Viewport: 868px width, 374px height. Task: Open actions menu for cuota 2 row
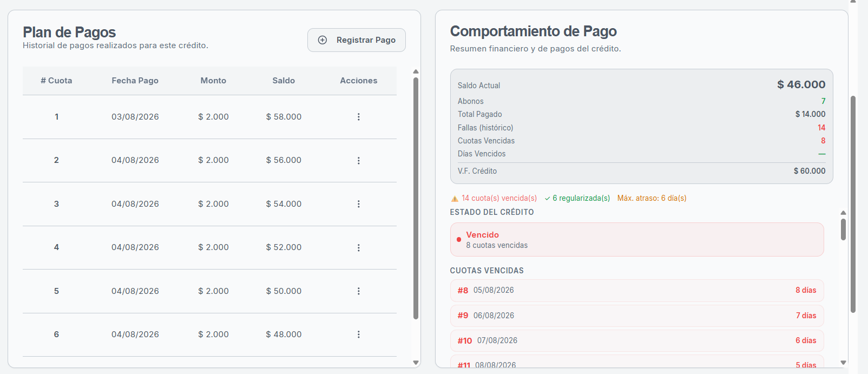click(x=358, y=160)
